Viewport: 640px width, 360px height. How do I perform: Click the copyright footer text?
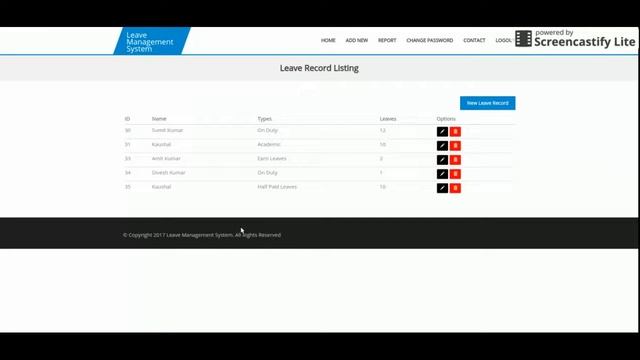pyautogui.click(x=202, y=235)
